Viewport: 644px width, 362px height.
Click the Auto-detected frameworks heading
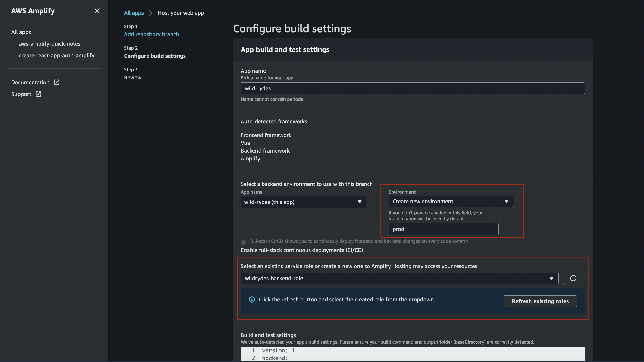coord(274,122)
